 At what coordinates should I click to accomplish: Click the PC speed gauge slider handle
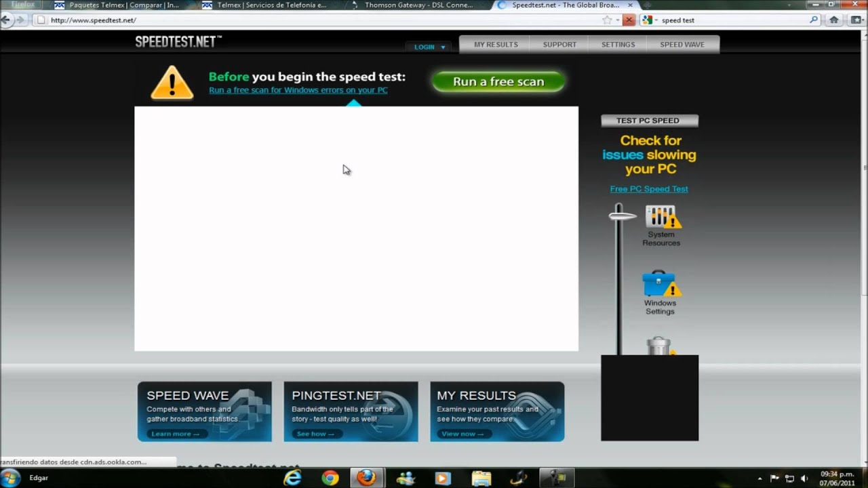pos(621,216)
